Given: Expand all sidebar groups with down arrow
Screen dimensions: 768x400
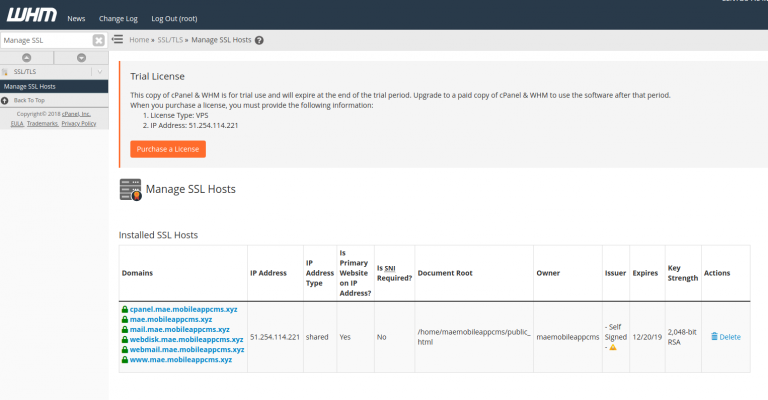Looking at the screenshot, I should pyautogui.click(x=81, y=57).
